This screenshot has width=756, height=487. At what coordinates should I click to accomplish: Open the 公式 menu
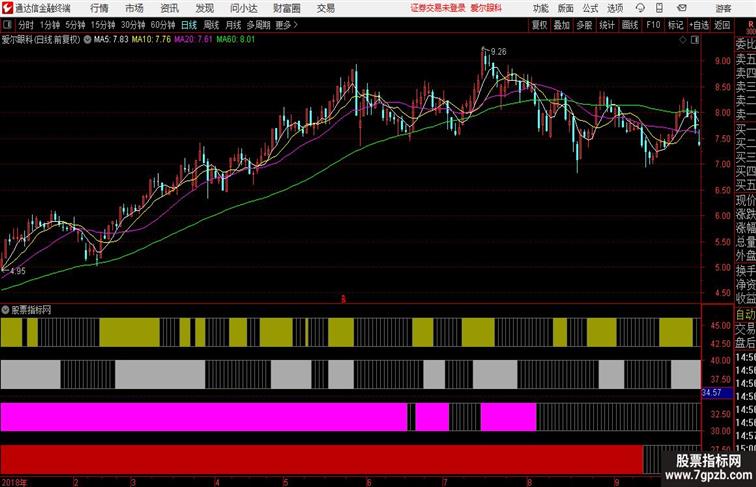[591, 8]
